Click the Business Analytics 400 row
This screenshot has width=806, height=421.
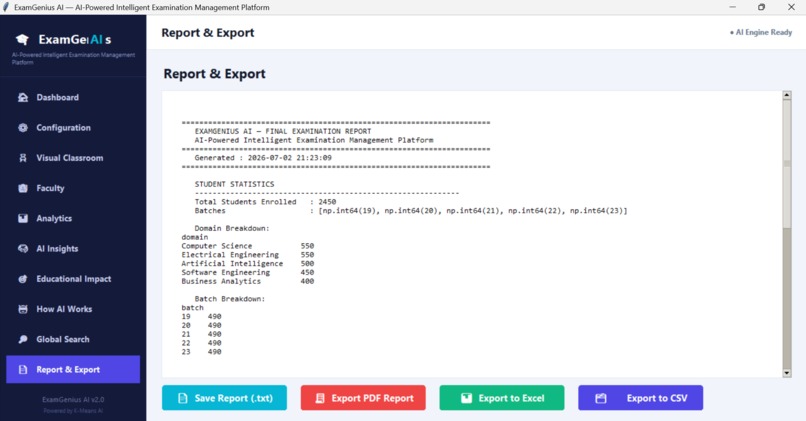248,281
